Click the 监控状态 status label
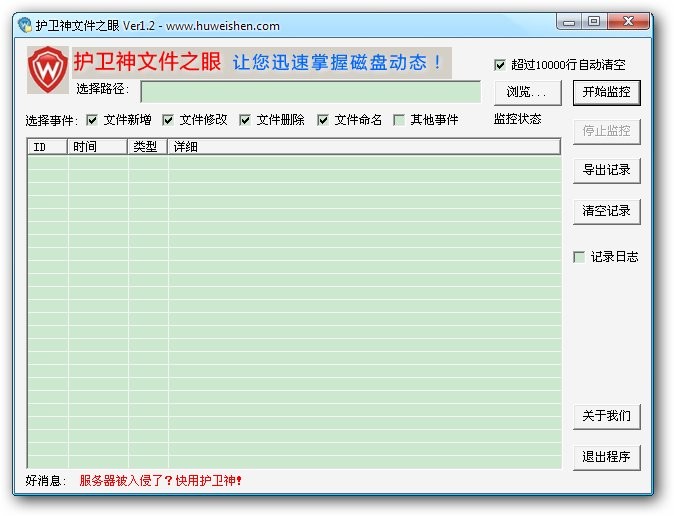Screen dimensions: 674x516 click(517, 119)
